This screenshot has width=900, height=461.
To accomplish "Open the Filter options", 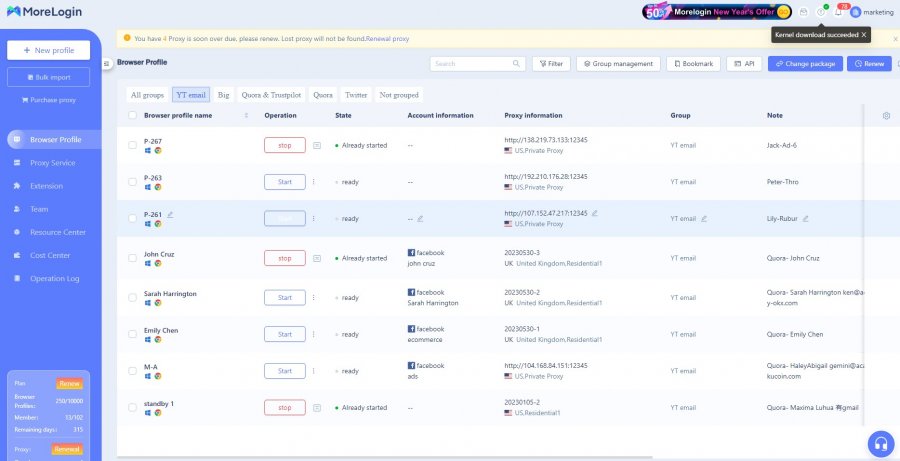I will [551, 64].
